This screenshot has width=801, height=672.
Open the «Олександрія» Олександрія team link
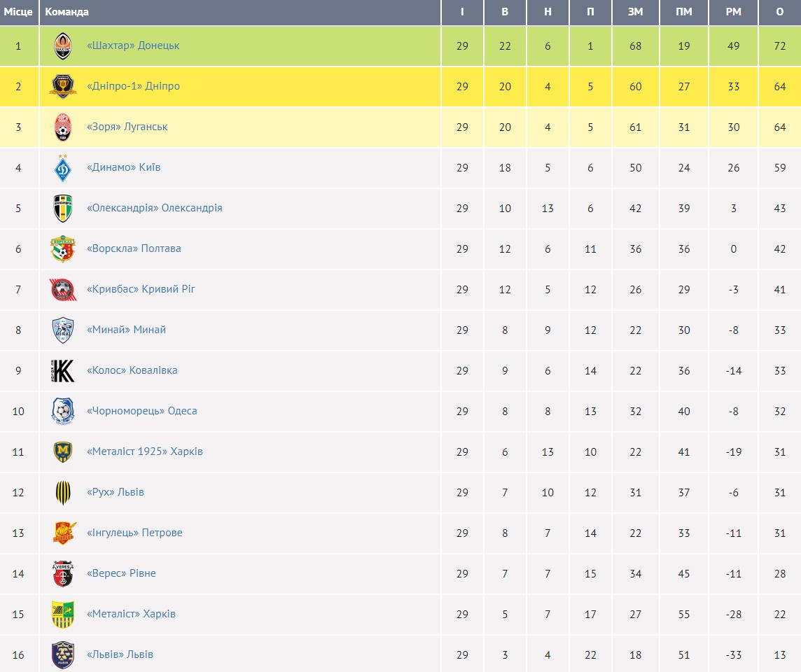(155, 208)
